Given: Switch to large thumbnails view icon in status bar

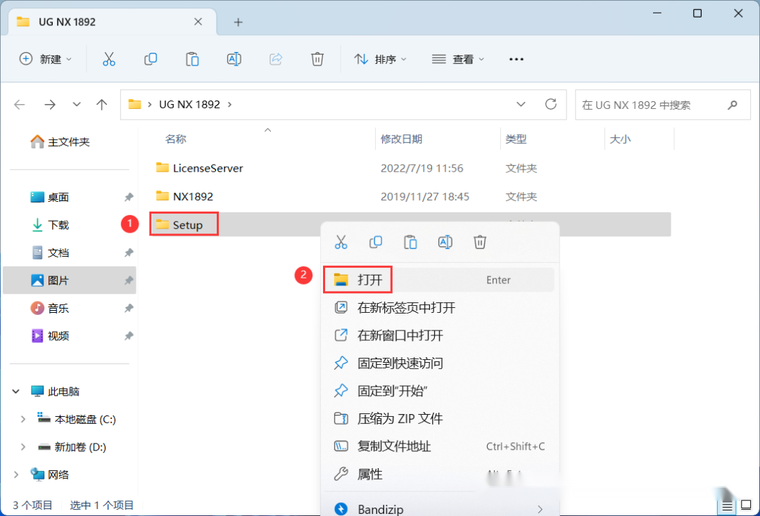Looking at the screenshot, I should (x=746, y=506).
